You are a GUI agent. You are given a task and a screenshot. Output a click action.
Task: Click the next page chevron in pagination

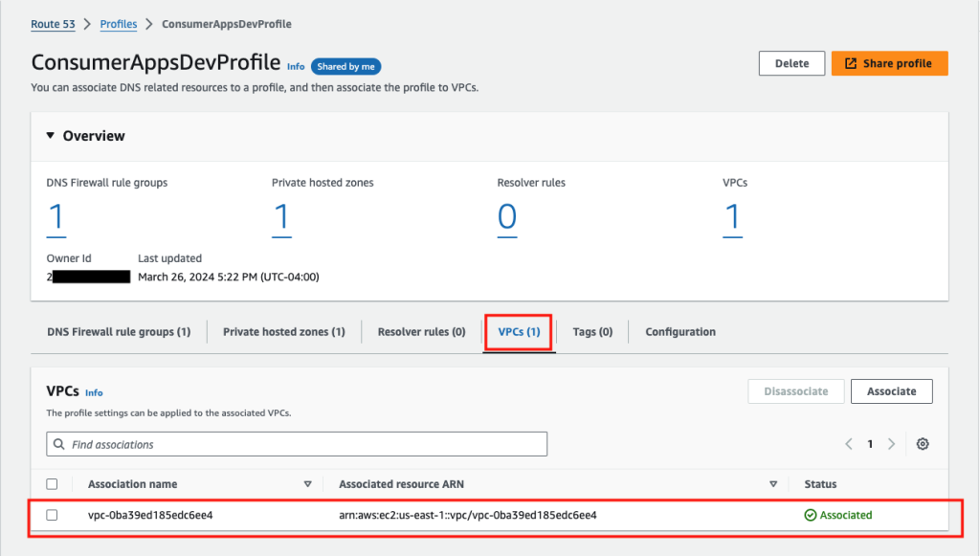[x=891, y=444]
